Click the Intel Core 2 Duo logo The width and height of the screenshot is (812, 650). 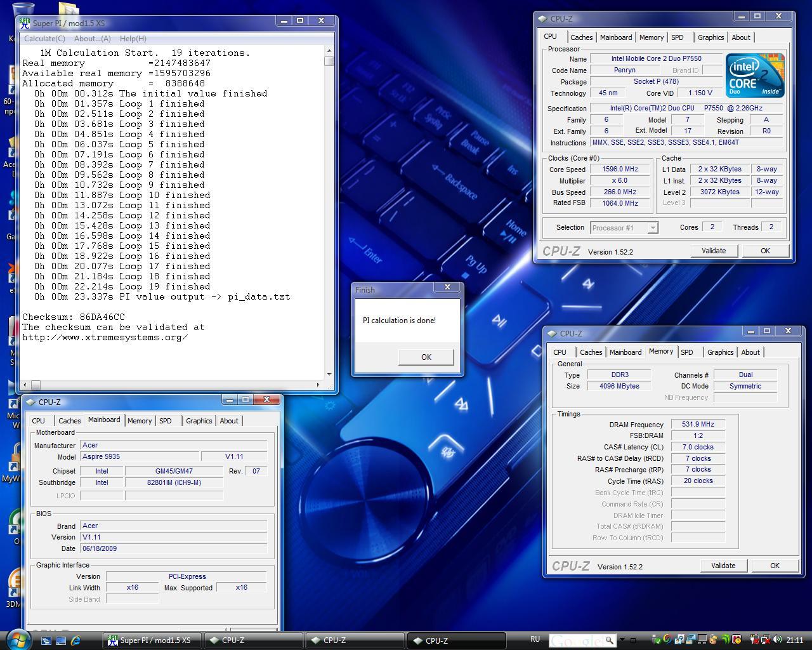(x=755, y=75)
